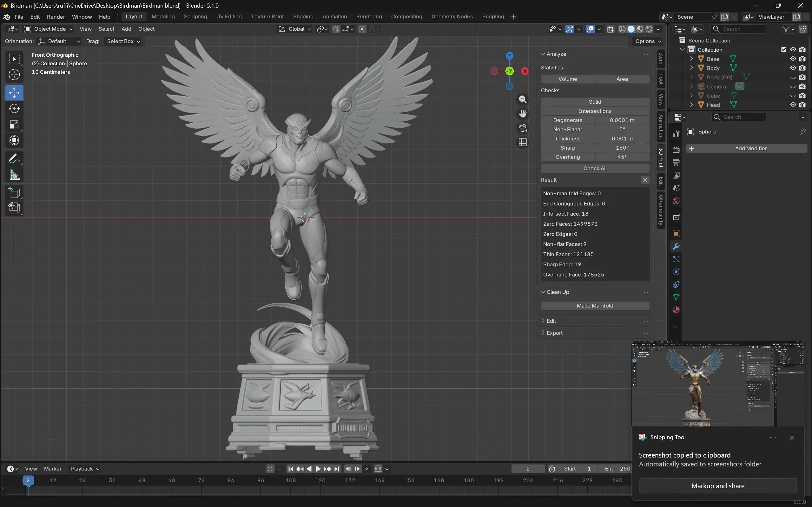Open the Object Mode dropdown

click(48, 29)
